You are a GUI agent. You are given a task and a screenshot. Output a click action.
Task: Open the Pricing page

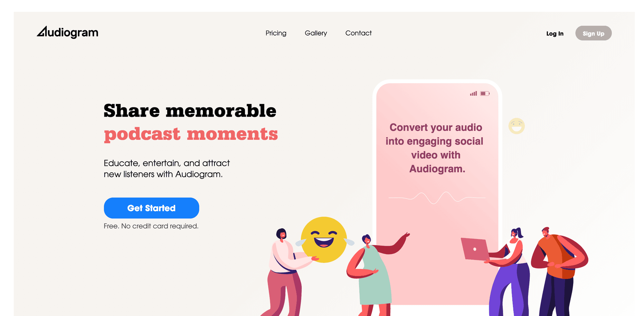(x=276, y=33)
